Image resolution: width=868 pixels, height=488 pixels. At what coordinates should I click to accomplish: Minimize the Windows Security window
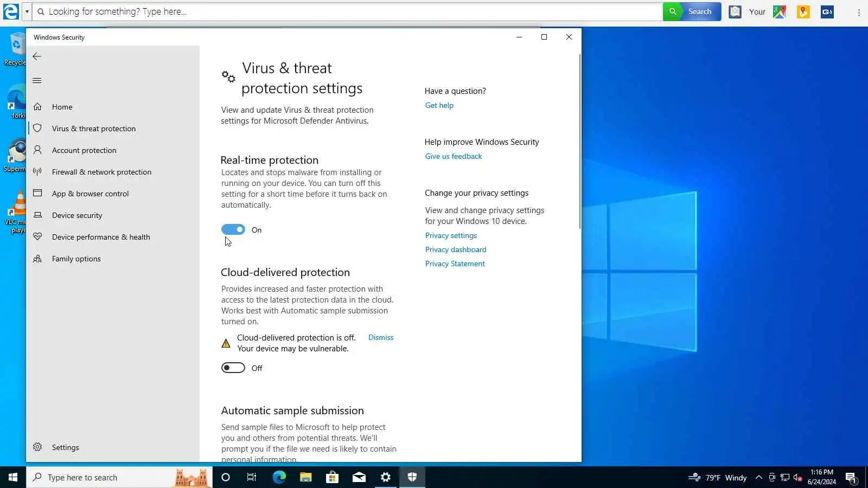[519, 37]
